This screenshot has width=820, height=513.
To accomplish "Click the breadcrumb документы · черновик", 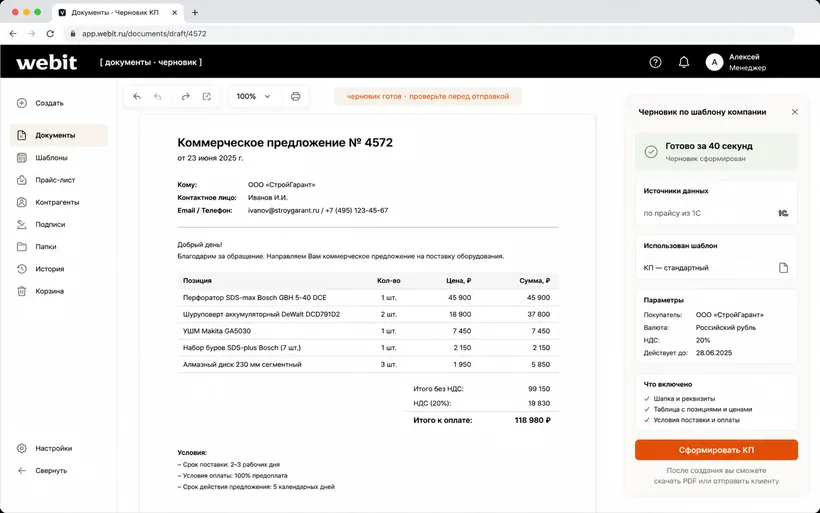I will 151,62.
